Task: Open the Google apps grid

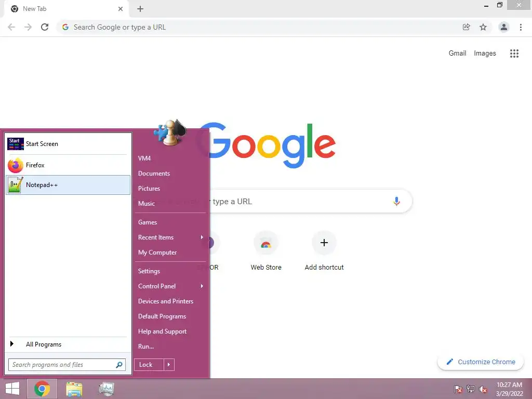Action: (514, 54)
